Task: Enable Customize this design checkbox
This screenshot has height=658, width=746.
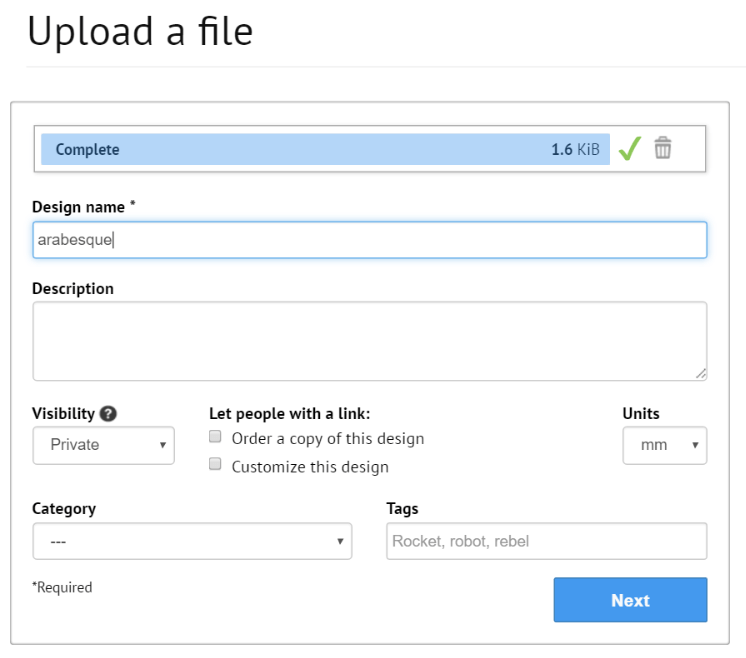Action: 215,464
